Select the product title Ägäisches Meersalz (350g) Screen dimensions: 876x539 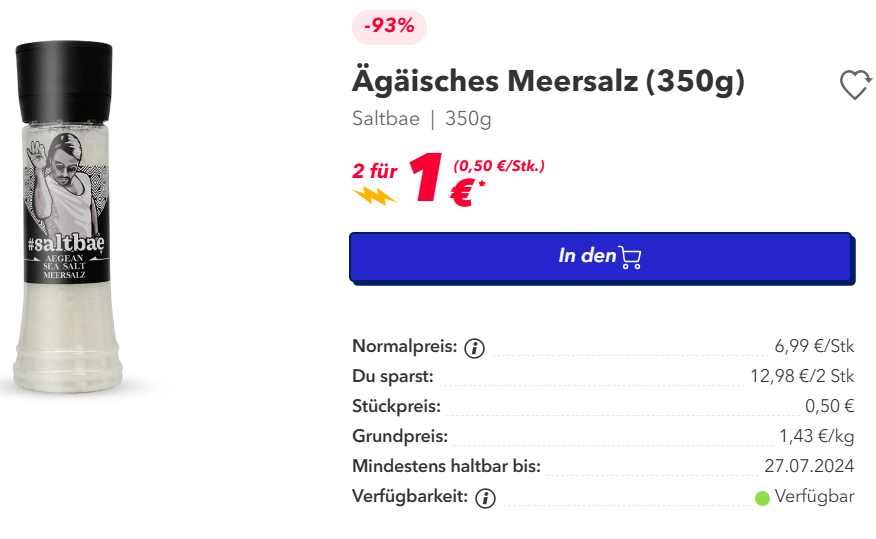[x=548, y=82]
